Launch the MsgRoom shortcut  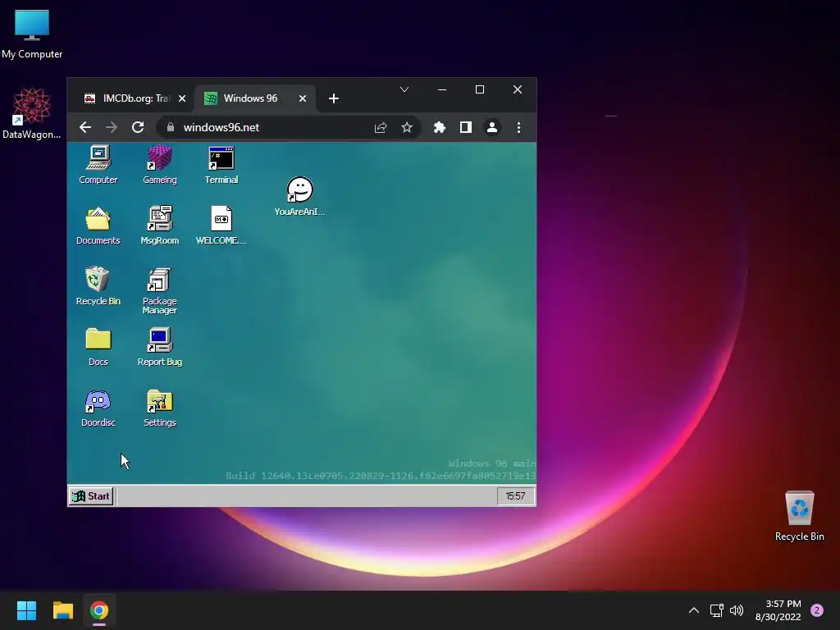coord(160,225)
